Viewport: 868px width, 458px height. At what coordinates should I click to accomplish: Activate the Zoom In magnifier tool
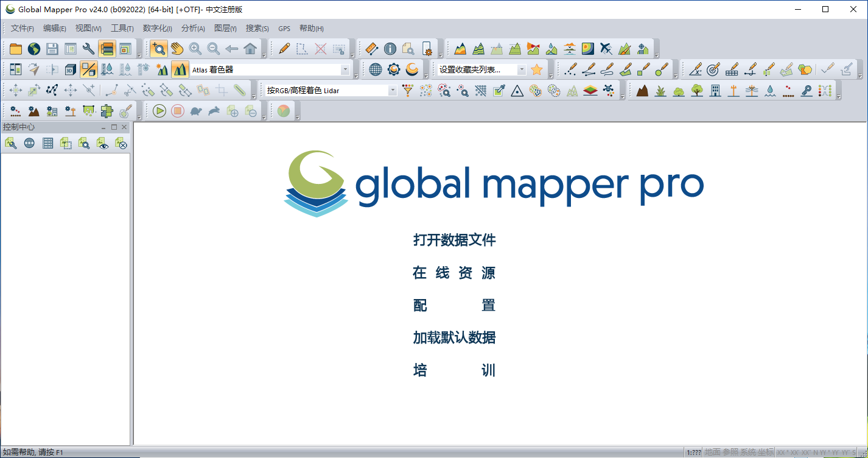(194, 49)
